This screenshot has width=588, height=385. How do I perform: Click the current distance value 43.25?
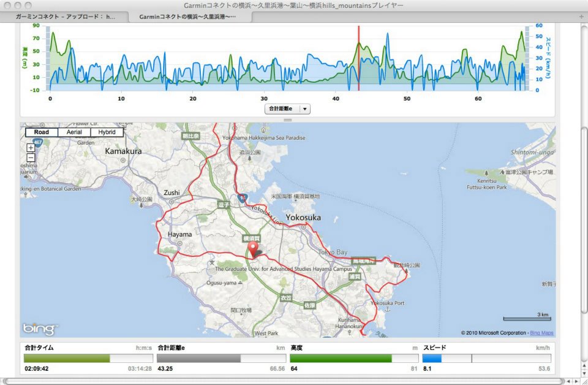pos(165,369)
